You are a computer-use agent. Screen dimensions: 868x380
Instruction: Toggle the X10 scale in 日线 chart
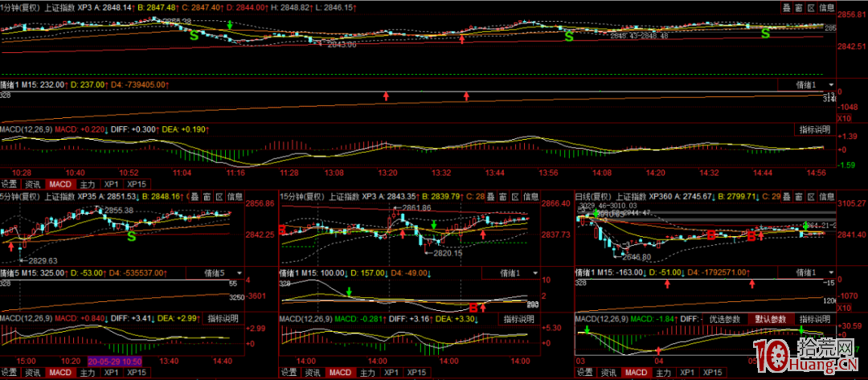click(842, 307)
